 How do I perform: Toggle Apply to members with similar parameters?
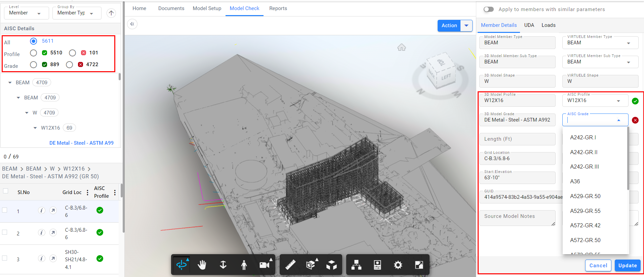[489, 9]
